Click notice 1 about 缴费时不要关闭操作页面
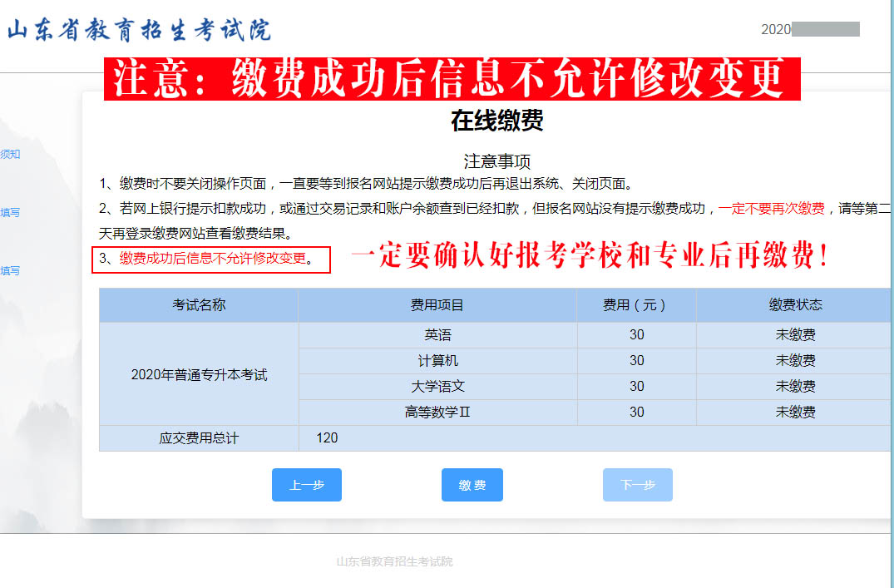 365,184
